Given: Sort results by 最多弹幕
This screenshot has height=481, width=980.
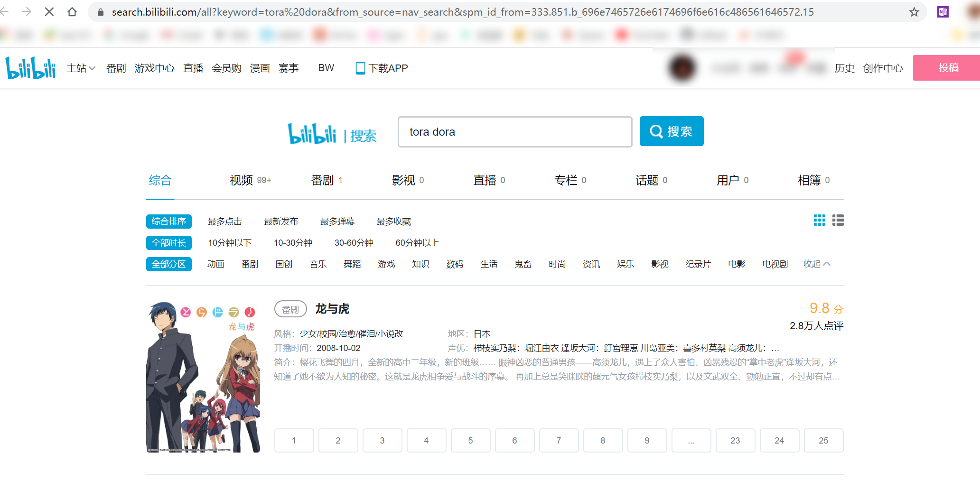Looking at the screenshot, I should click(337, 222).
